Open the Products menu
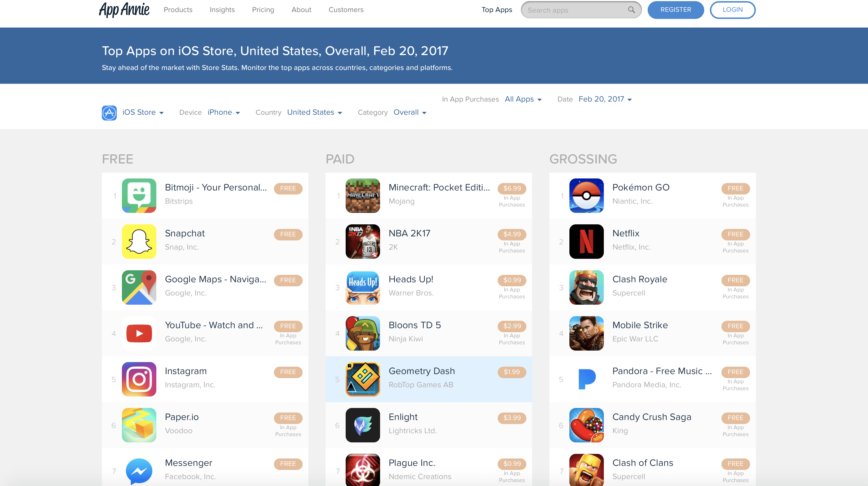The image size is (868, 486). (178, 10)
